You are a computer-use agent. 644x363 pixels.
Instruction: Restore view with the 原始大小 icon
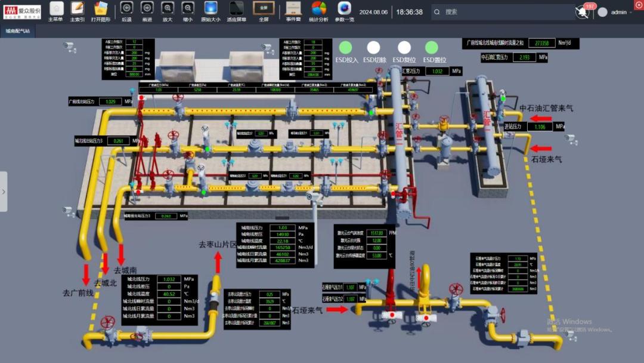(x=210, y=8)
